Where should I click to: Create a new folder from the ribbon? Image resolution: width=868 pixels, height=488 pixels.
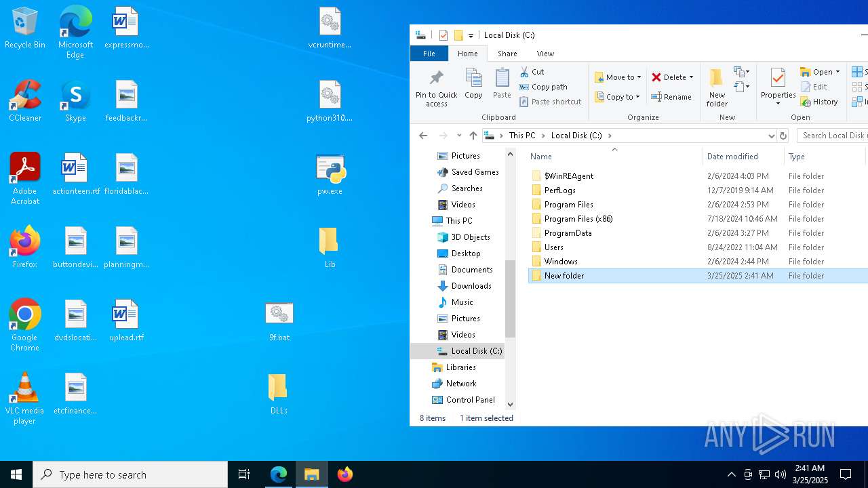point(717,88)
